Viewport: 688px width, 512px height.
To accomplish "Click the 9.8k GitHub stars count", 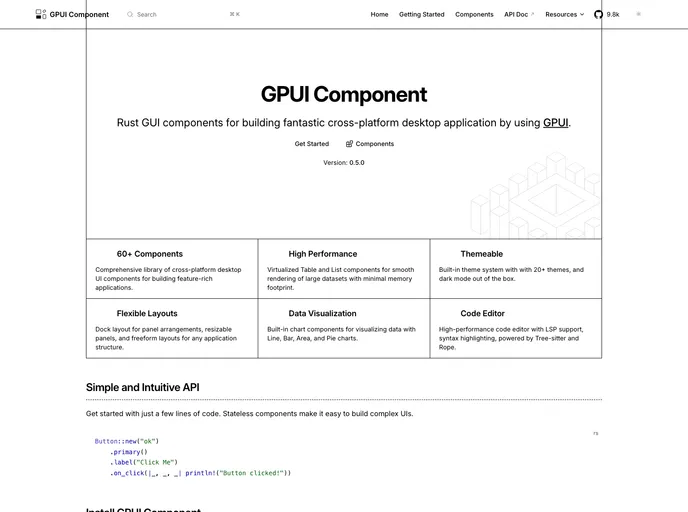I will coord(613,14).
